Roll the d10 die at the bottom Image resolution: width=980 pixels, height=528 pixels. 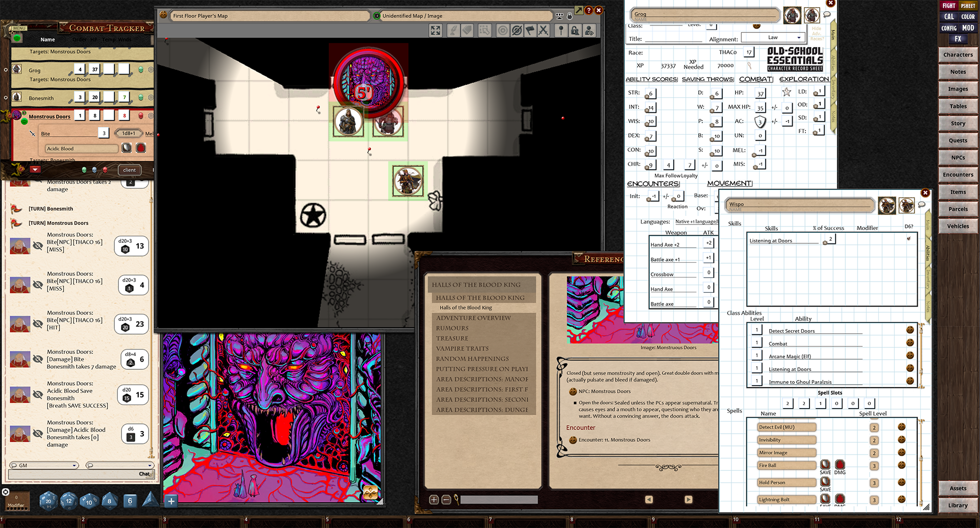pos(89,500)
